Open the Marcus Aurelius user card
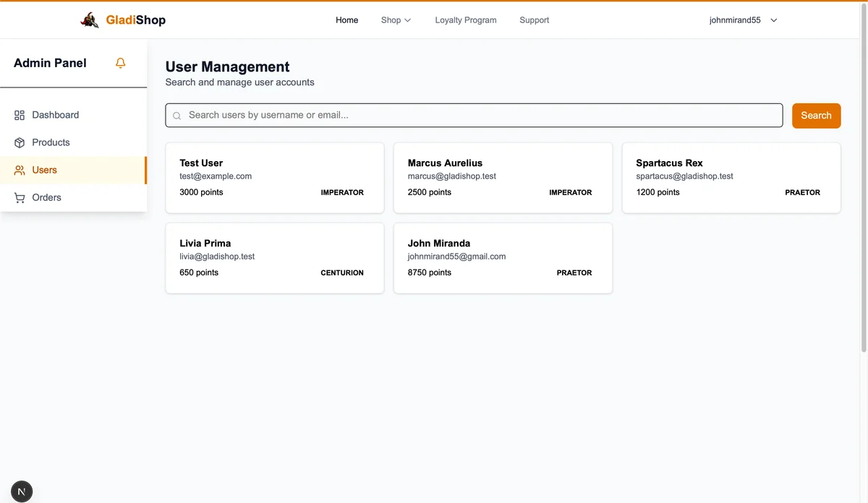 coord(503,178)
